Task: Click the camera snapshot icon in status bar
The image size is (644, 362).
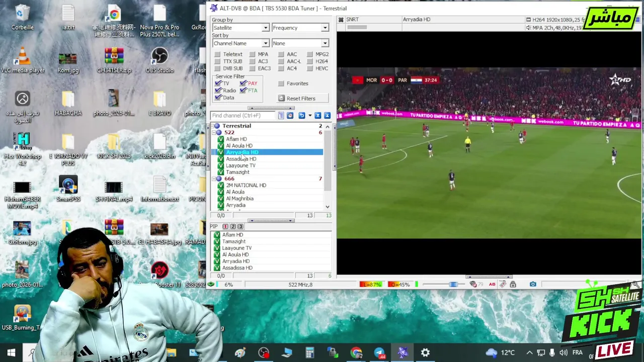Action: 533,285
